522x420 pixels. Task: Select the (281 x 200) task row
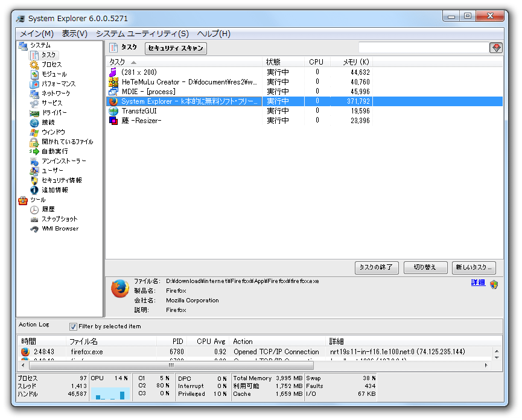tap(304, 72)
